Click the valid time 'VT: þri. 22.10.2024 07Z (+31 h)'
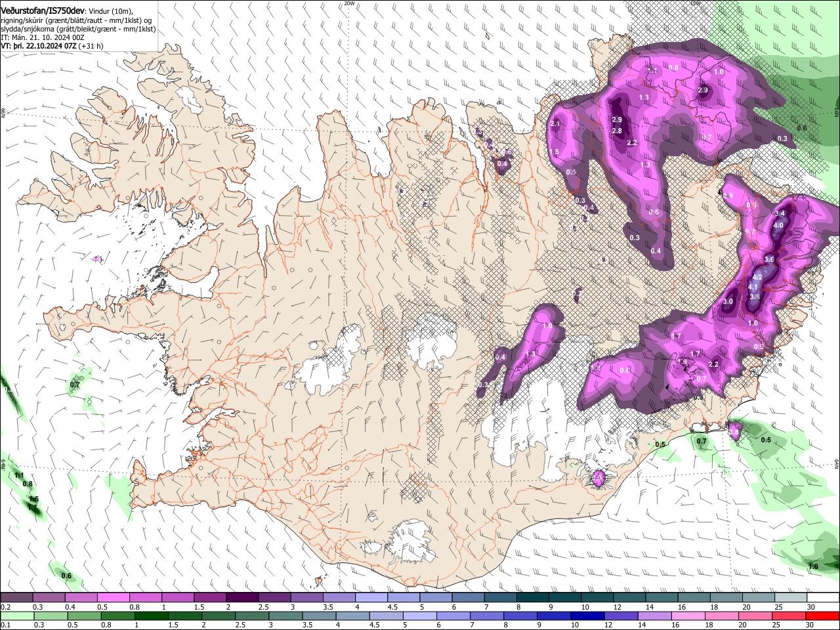This screenshot has height=630, width=840. tap(52, 47)
